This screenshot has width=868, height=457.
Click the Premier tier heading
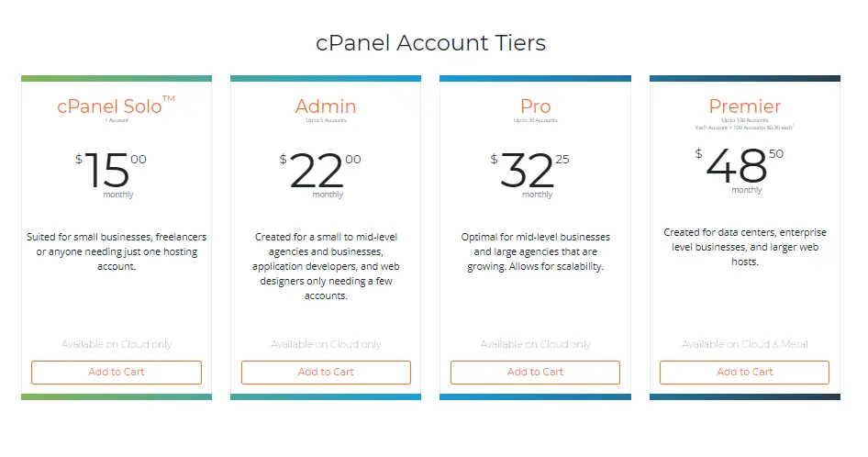click(x=744, y=106)
